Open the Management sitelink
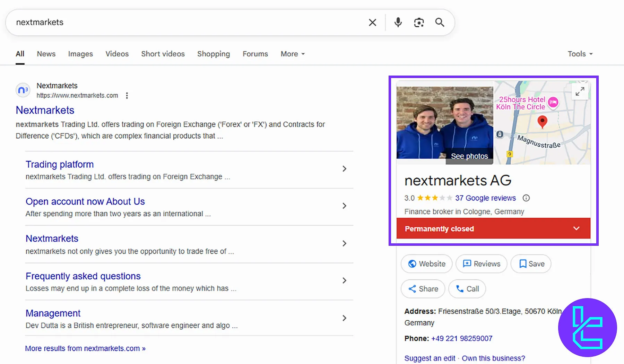The width and height of the screenshot is (624, 364). tap(53, 313)
